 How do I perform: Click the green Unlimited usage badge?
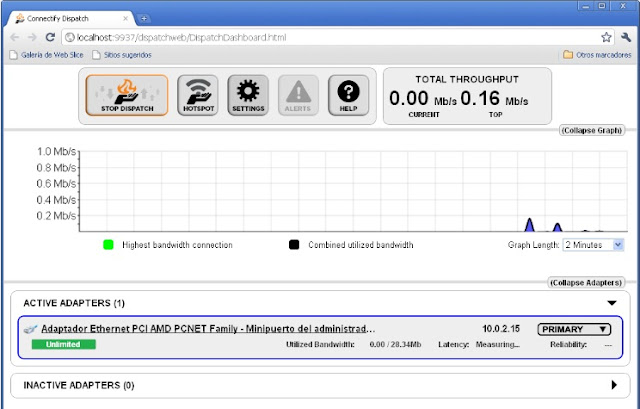(x=64, y=345)
